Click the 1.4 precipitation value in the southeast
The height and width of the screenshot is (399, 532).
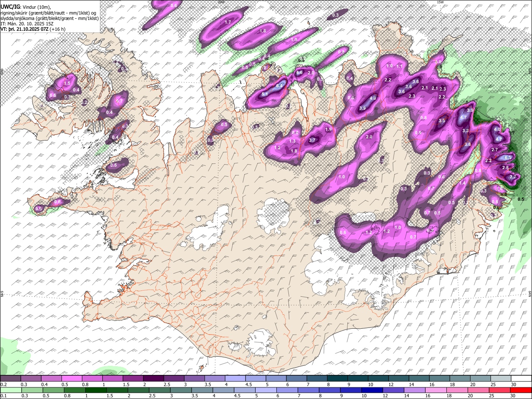point(462,183)
